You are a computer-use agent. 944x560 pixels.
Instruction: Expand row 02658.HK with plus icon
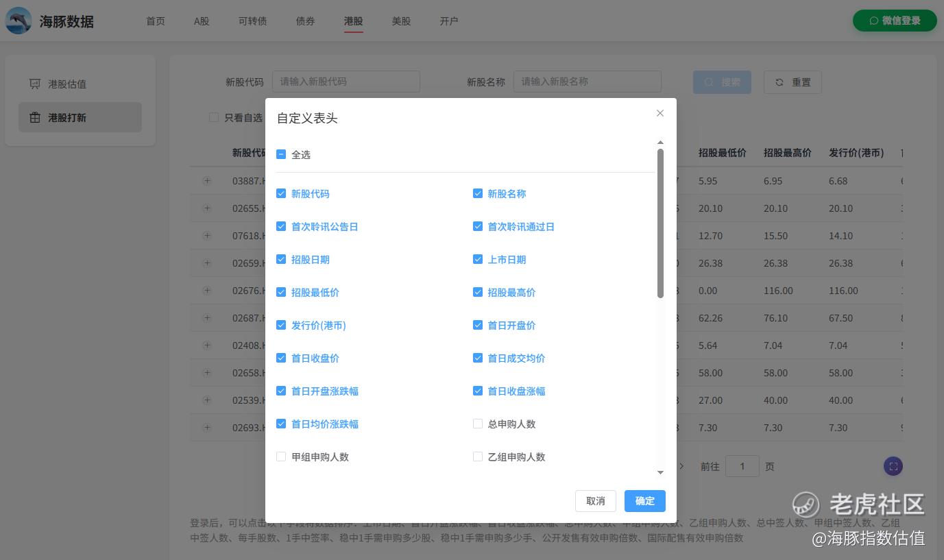207,373
